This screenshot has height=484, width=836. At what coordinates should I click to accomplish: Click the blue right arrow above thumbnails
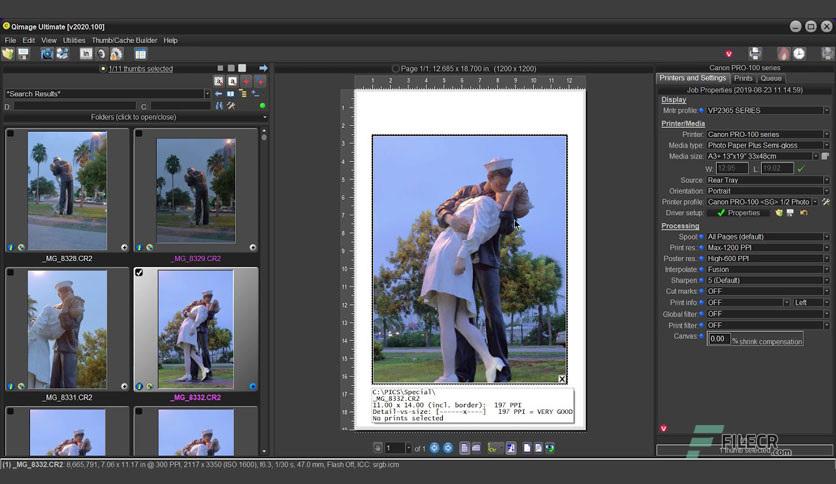263,68
